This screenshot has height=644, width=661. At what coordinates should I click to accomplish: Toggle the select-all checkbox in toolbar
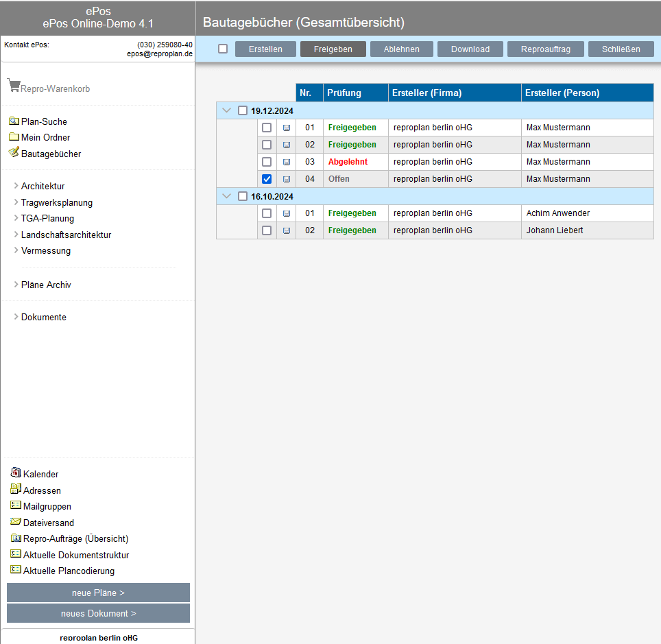(223, 49)
